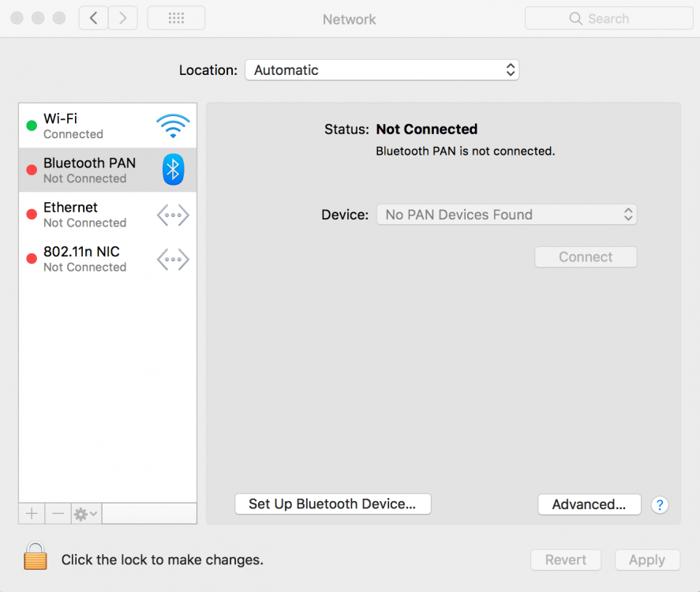Viewport: 700px width, 592px height.
Task: Open the Location dropdown set to Automatic
Action: tap(382, 70)
